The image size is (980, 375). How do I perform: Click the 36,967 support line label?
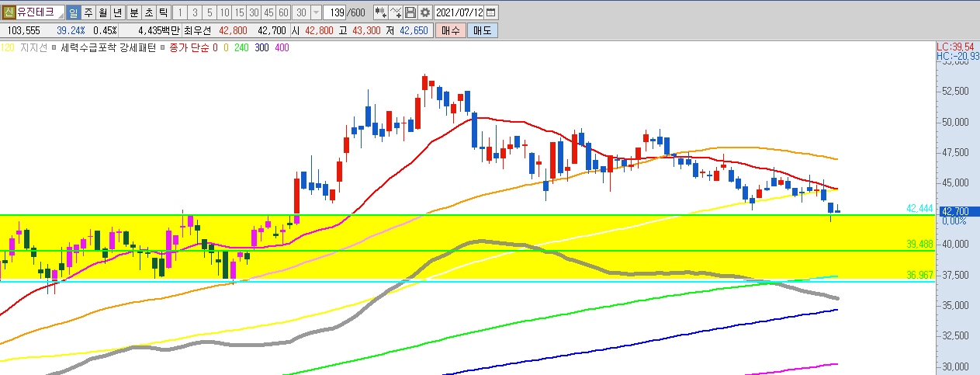click(x=919, y=275)
